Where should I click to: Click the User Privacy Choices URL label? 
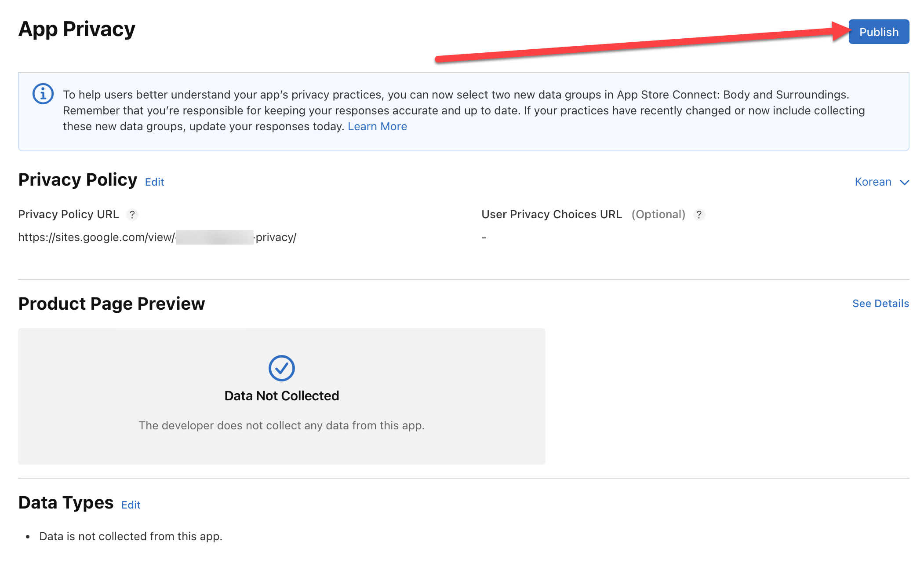[x=552, y=215]
